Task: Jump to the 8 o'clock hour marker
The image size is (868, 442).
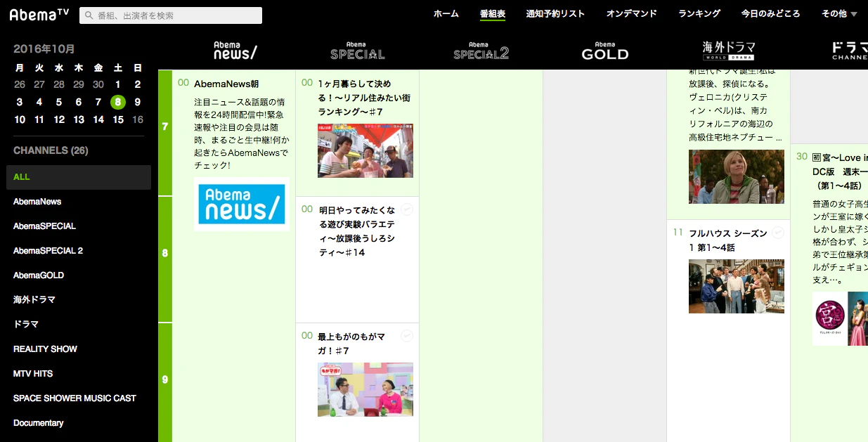Action: pyautogui.click(x=165, y=253)
